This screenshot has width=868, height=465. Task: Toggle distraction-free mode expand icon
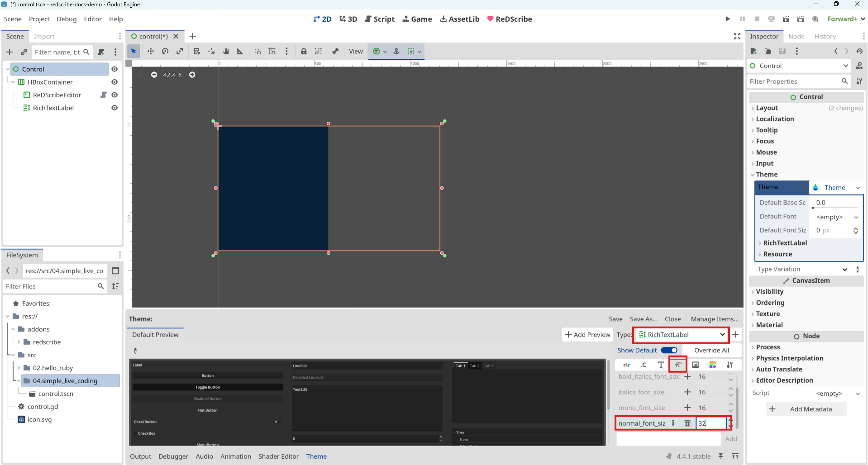(737, 36)
